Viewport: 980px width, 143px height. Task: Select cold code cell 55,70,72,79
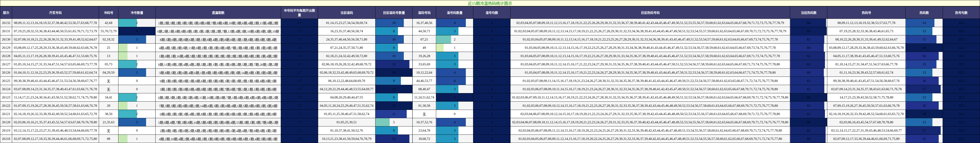click(108, 31)
